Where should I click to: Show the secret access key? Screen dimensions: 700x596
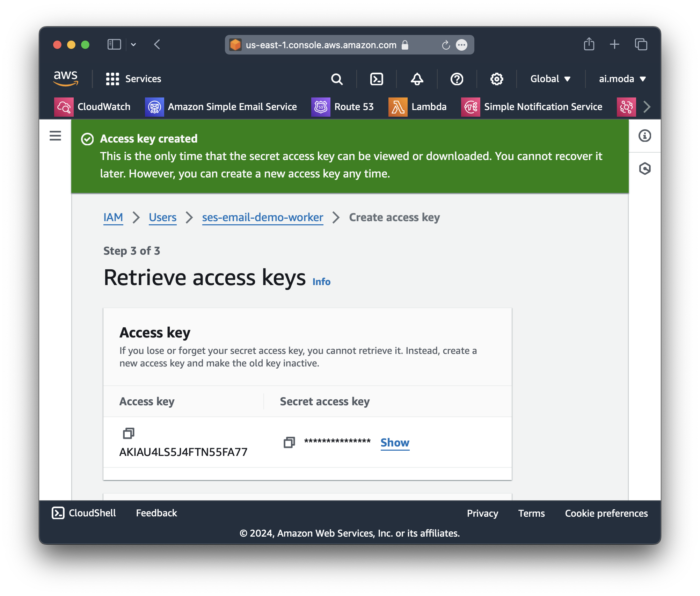point(395,443)
